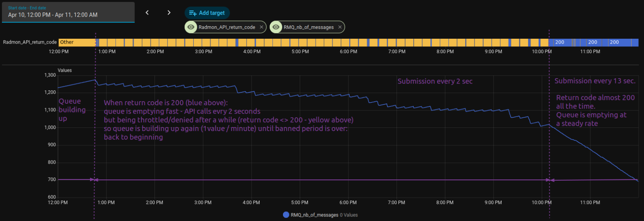Click the "Queue building up" annotation text
The width and height of the screenshot is (644, 221).
pos(72,110)
